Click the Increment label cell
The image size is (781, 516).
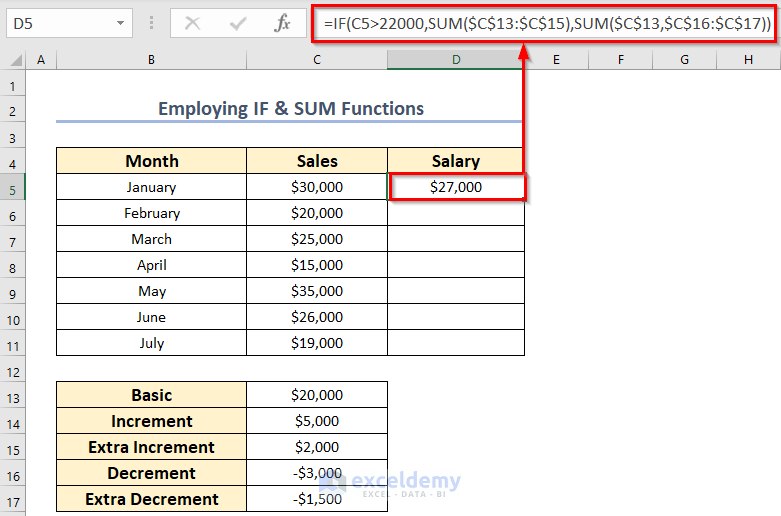(x=151, y=421)
